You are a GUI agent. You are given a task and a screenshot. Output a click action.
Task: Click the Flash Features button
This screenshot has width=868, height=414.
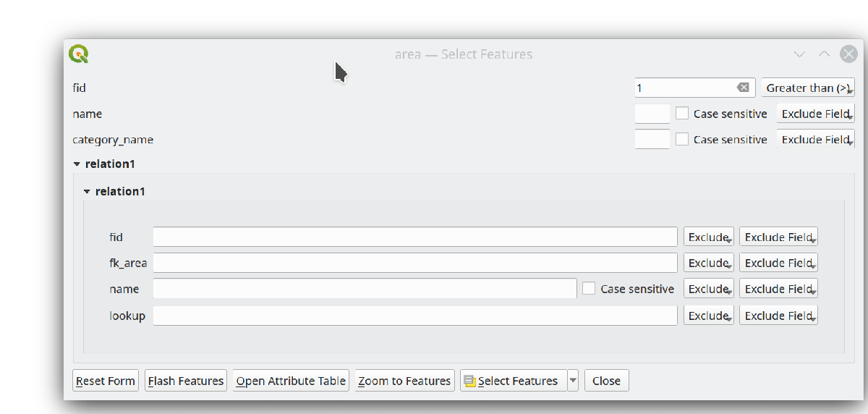click(x=185, y=381)
